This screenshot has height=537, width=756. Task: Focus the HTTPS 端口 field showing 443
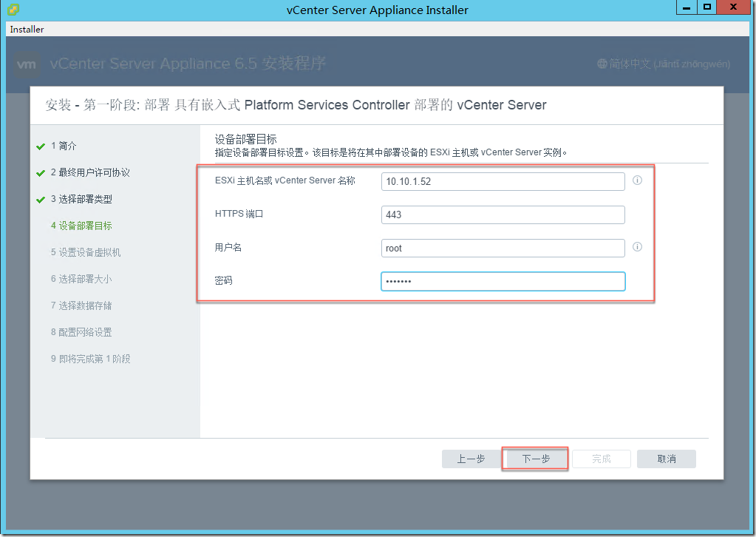[x=503, y=215]
